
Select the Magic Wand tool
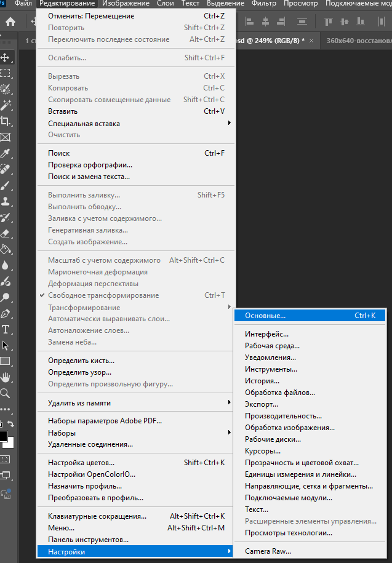point(5,105)
